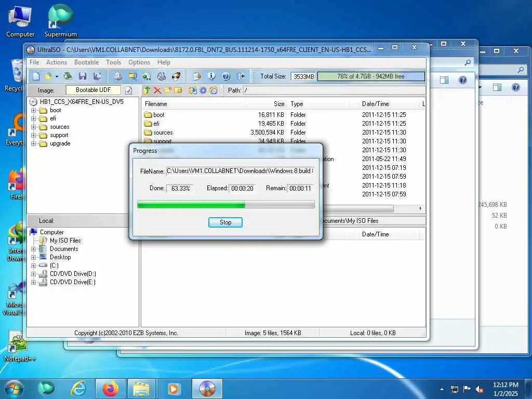Expand the Desktop node in Local tree
Viewport: 532px width, 399px height.
coord(33,258)
